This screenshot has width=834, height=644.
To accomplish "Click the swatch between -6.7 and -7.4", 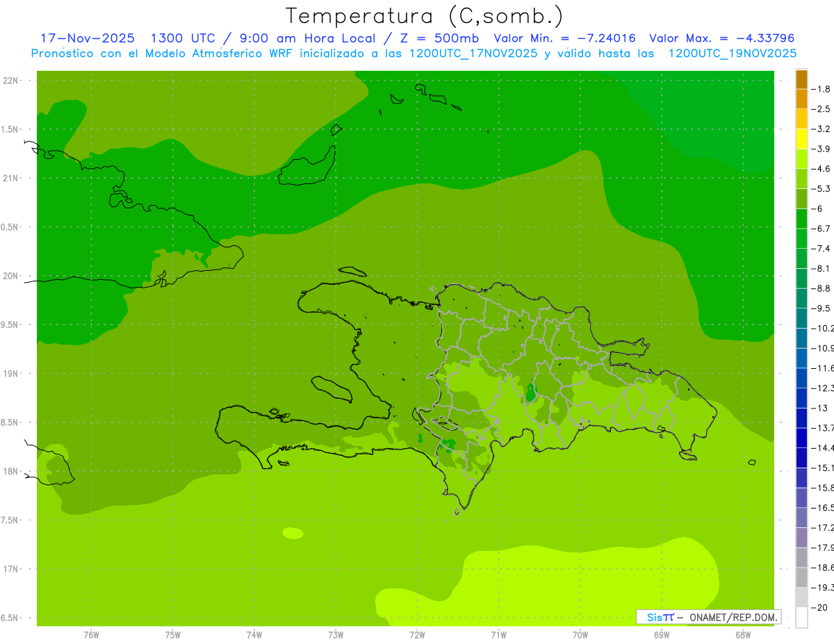I will (801, 238).
